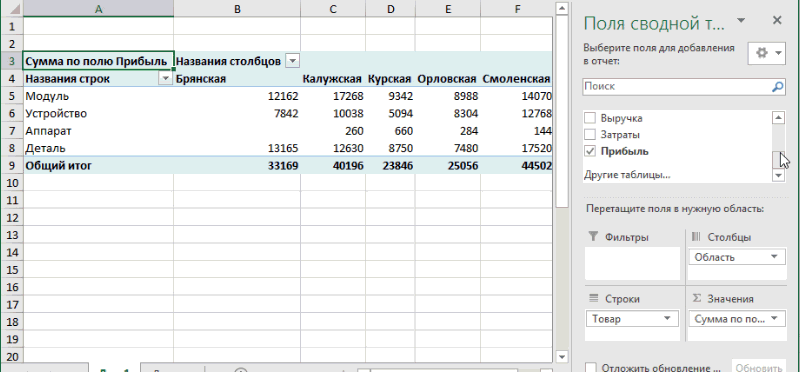The height and width of the screenshot is (372, 800).
Task: Click the field search input box
Action: click(677, 87)
